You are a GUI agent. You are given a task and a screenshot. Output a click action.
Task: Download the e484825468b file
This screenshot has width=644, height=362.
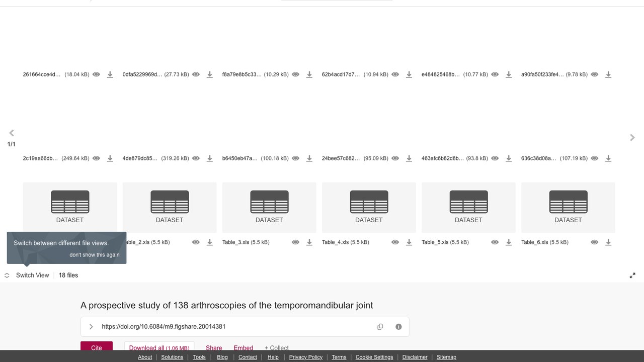click(509, 74)
